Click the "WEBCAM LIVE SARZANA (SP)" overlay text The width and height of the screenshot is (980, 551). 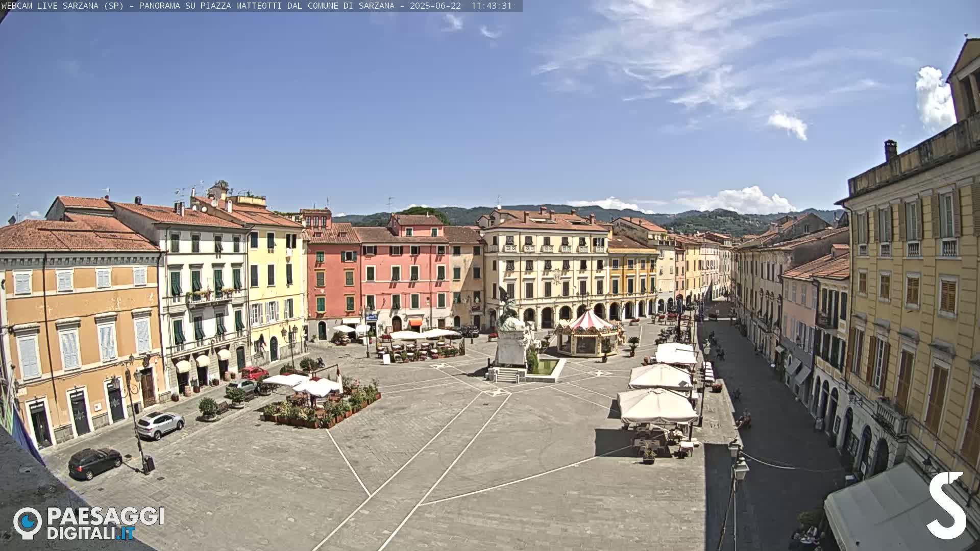pos(62,6)
